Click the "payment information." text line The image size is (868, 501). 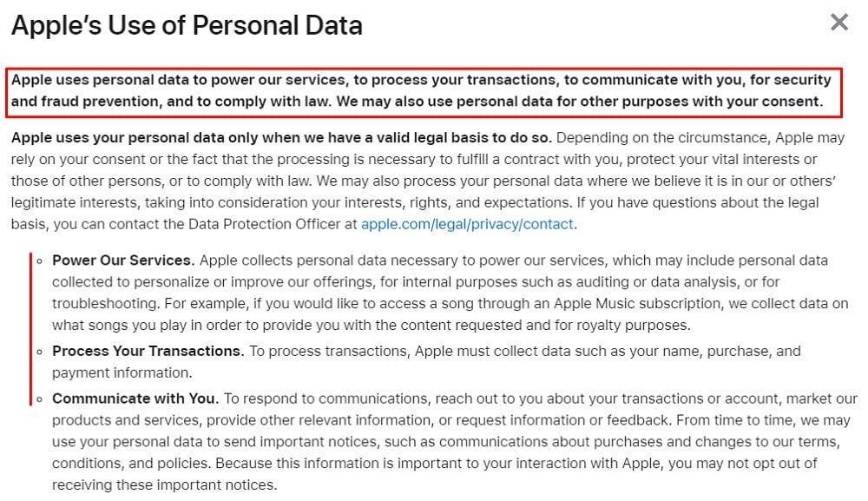point(122,372)
